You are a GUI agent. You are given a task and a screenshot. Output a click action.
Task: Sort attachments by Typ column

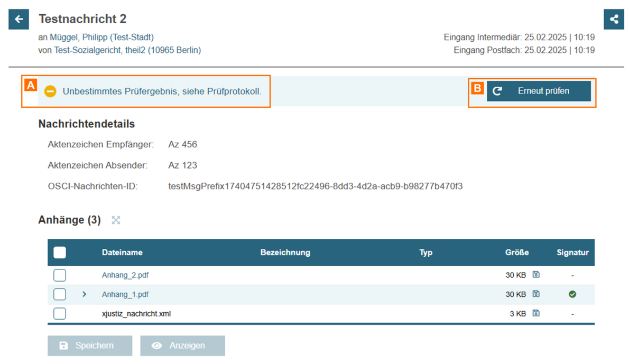point(425,253)
